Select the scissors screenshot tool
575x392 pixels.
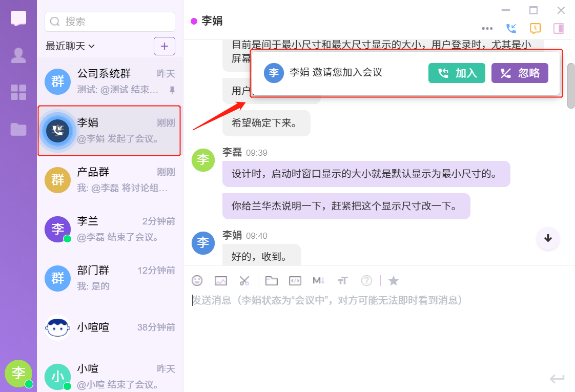coord(244,280)
